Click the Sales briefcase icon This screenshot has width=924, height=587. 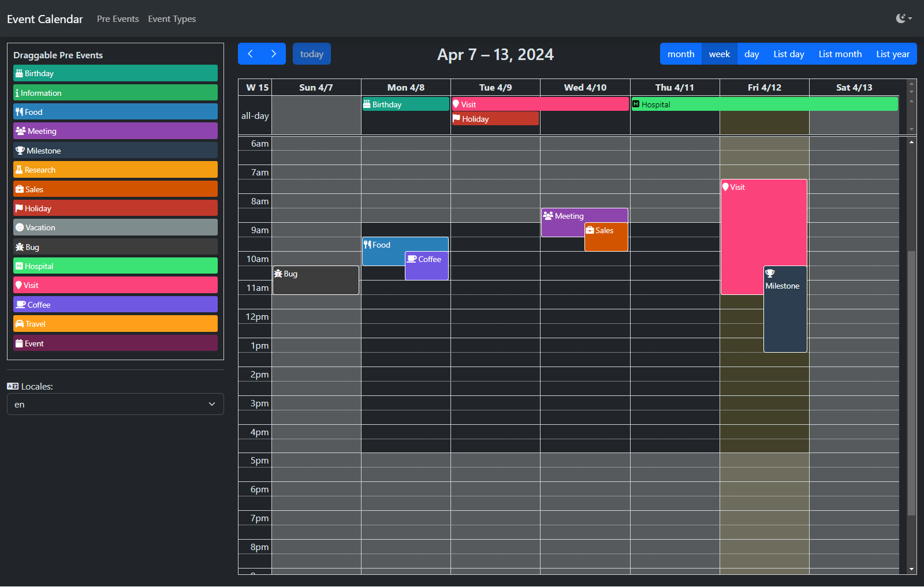tap(20, 189)
